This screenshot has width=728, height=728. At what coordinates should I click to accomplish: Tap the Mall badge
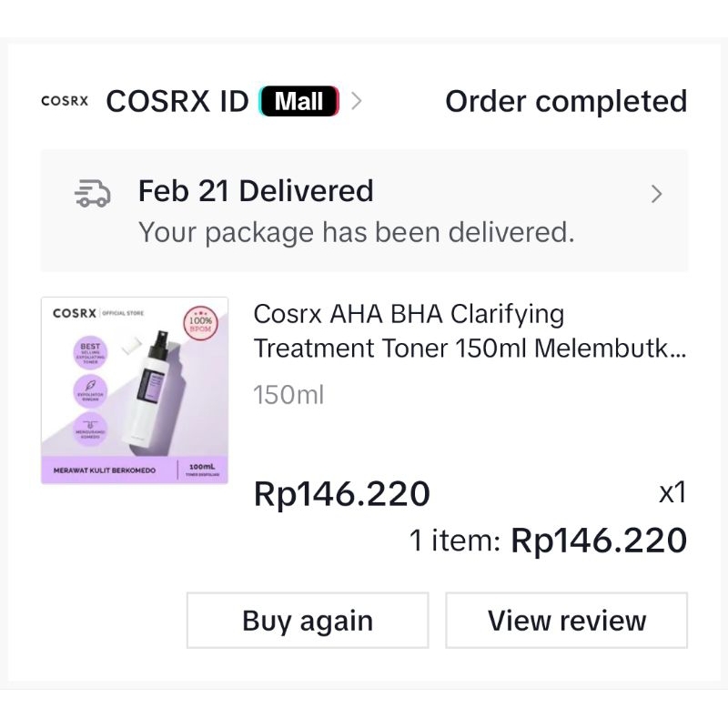tap(299, 101)
